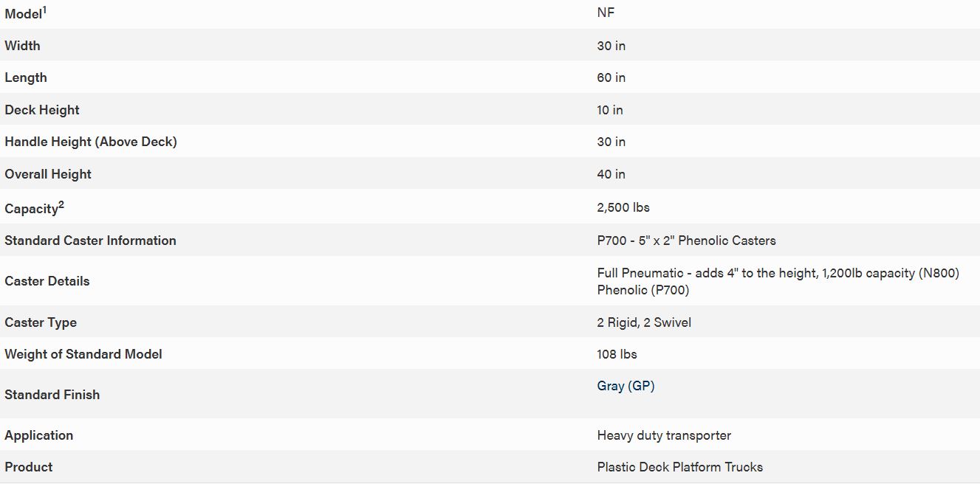Click the Plastic Deck Platform Trucks value
Viewport: 980px width, 484px height.
(679, 467)
